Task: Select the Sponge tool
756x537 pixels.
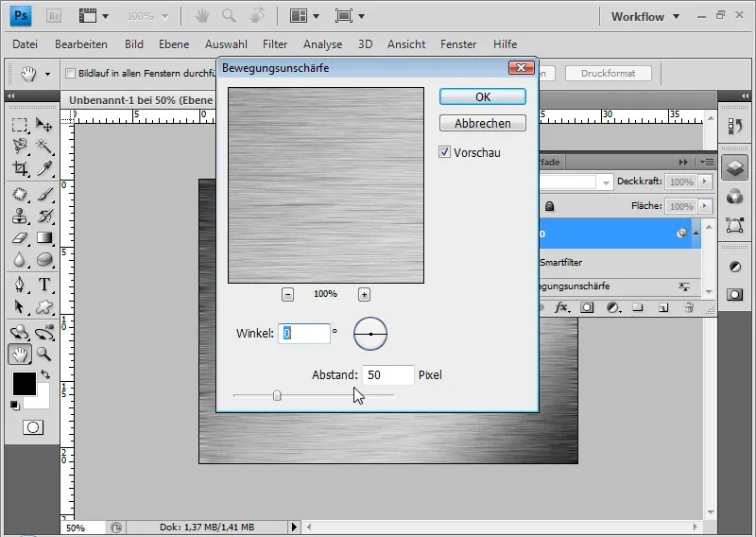Action: [44, 260]
